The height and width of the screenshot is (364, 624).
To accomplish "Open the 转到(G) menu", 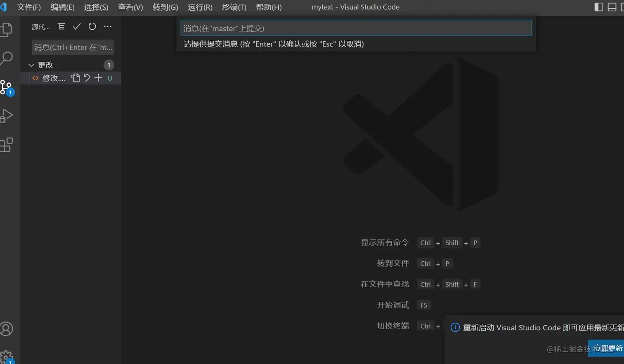I will (x=165, y=7).
